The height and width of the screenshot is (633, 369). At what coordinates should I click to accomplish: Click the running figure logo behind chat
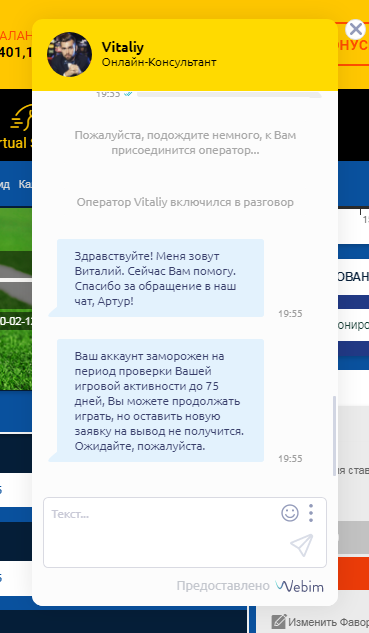pyautogui.click(x=21, y=118)
